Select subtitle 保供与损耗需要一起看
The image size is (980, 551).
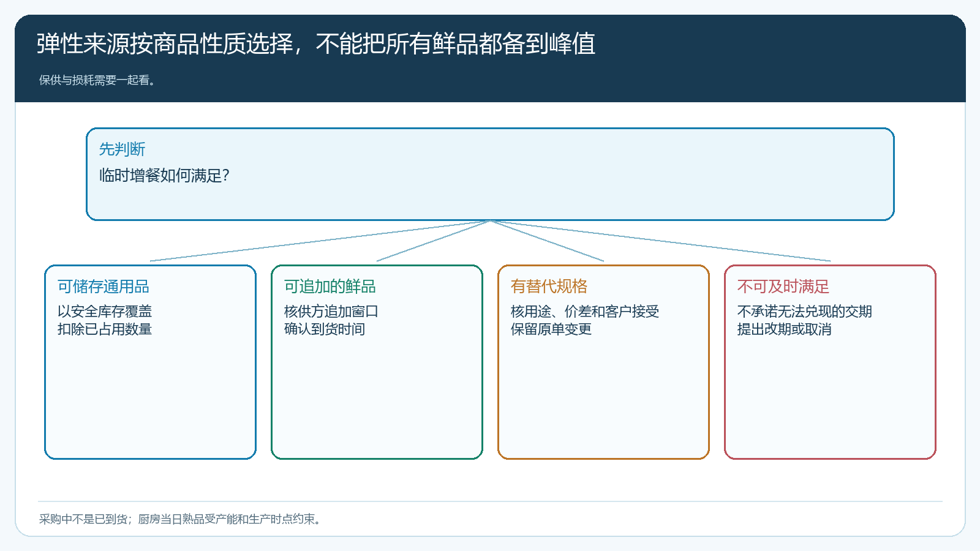[x=97, y=80]
